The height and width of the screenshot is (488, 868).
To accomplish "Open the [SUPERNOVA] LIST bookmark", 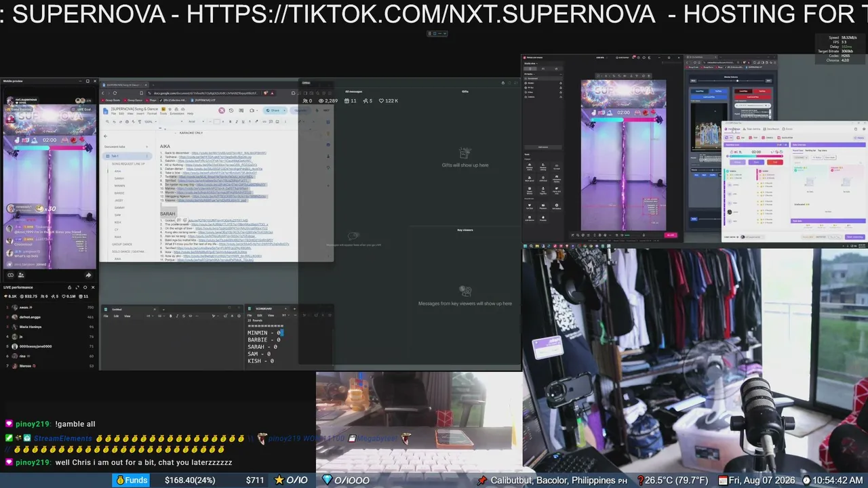I will pos(205,100).
